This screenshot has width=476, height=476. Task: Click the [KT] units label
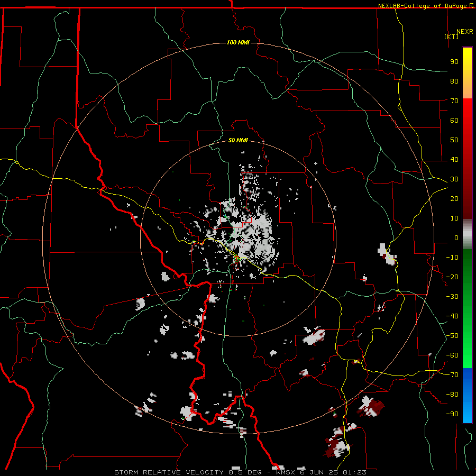pyautogui.click(x=452, y=36)
